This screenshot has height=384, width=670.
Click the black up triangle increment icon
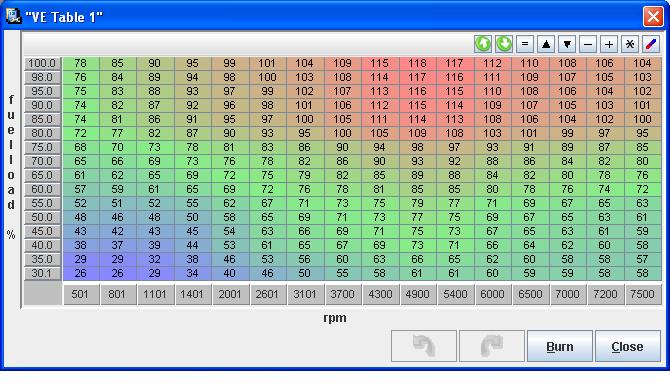click(546, 44)
